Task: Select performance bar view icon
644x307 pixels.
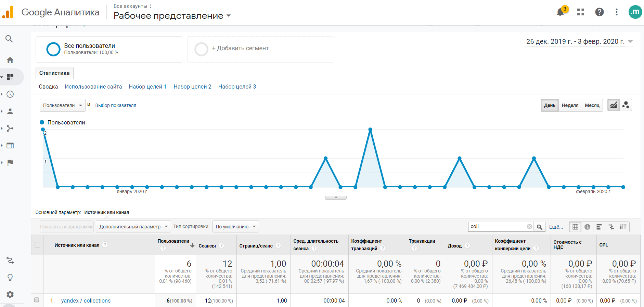Action: point(599,227)
